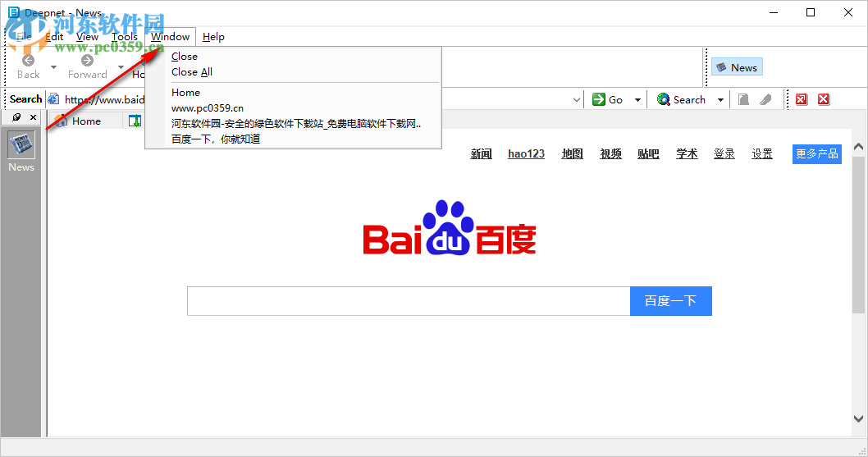This screenshot has width=868, height=457.
Task: Click the 百度一下 search button
Action: tap(671, 301)
